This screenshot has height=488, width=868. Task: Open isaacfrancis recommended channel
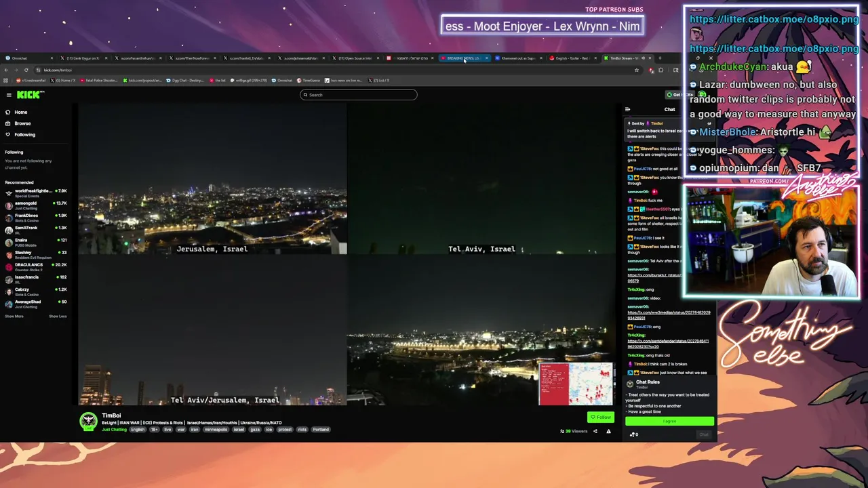pos(35,279)
